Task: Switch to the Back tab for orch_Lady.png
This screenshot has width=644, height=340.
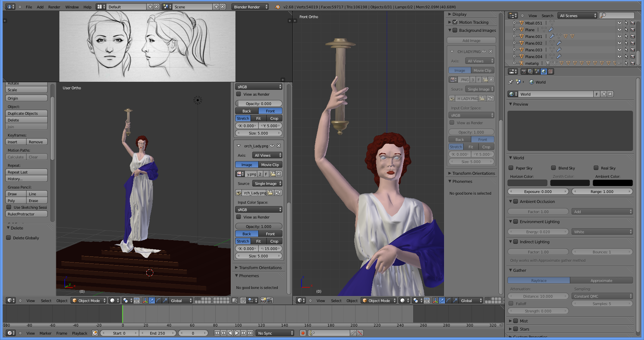Action: [247, 234]
